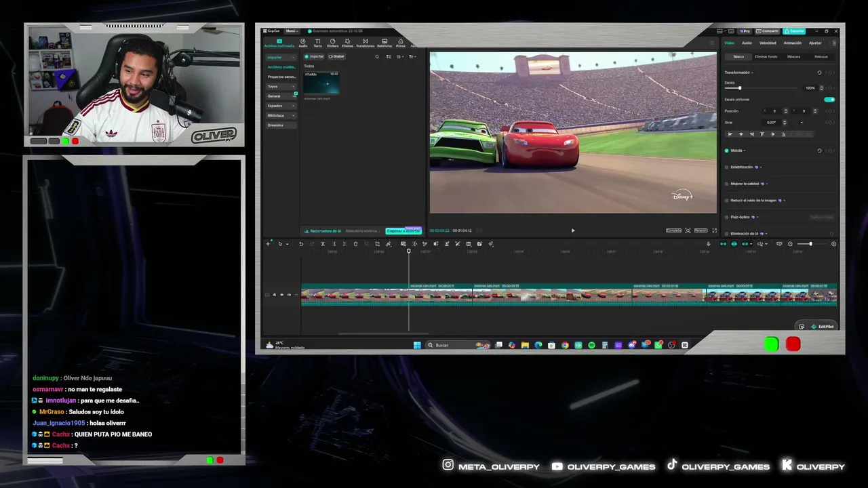Select the escenas cars.mp4 media thumbnail
This screenshot has height=488, width=868.
click(321, 83)
